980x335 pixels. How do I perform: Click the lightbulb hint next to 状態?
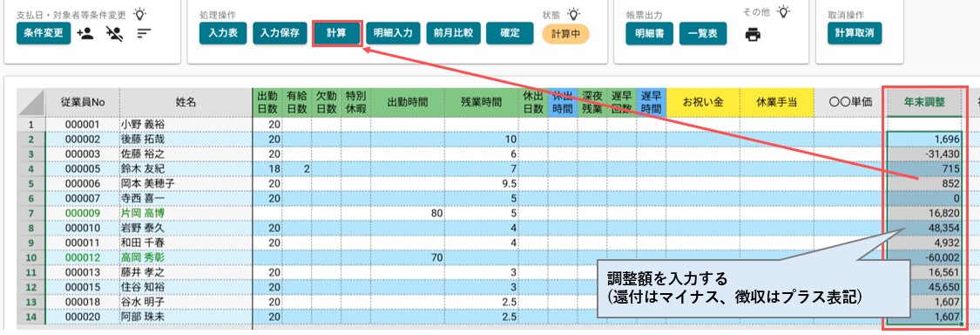(x=572, y=14)
